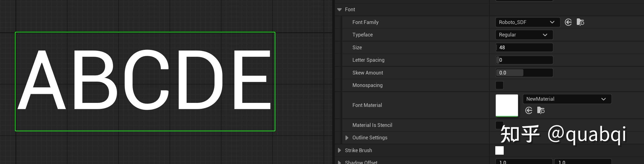Click the Size input field
Screen dimensions: 644x164
pyautogui.click(x=524, y=47)
